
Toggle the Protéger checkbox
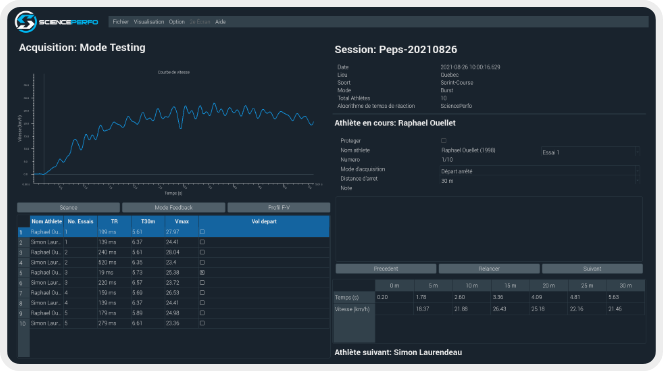pyautogui.click(x=444, y=140)
